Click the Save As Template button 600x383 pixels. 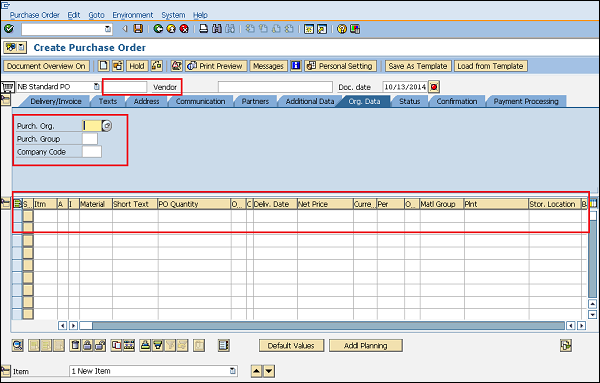(x=418, y=66)
